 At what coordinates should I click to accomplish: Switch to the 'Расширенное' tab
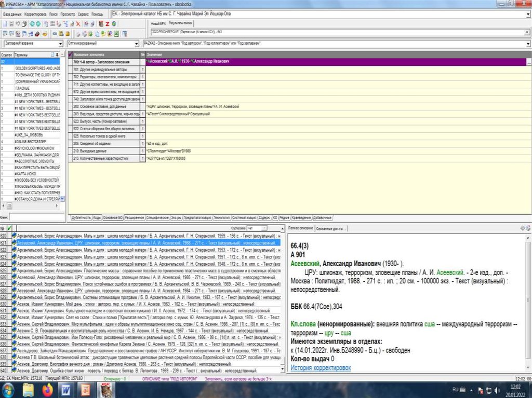pos(135,217)
